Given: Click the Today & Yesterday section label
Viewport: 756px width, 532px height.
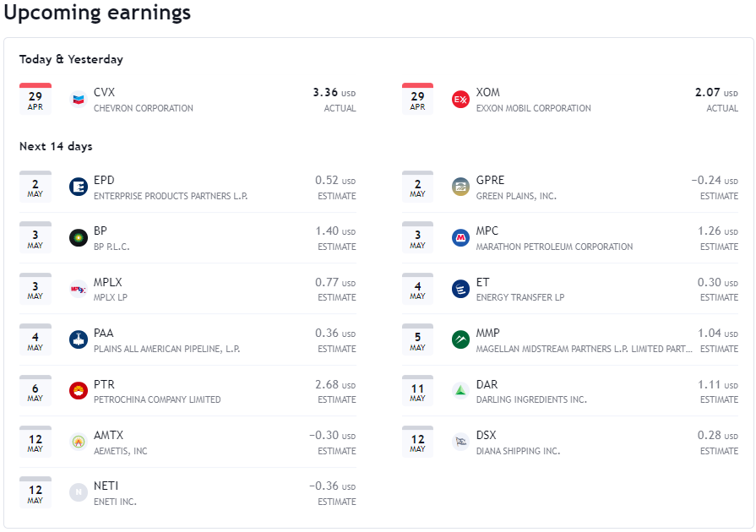Looking at the screenshot, I should 71,59.
